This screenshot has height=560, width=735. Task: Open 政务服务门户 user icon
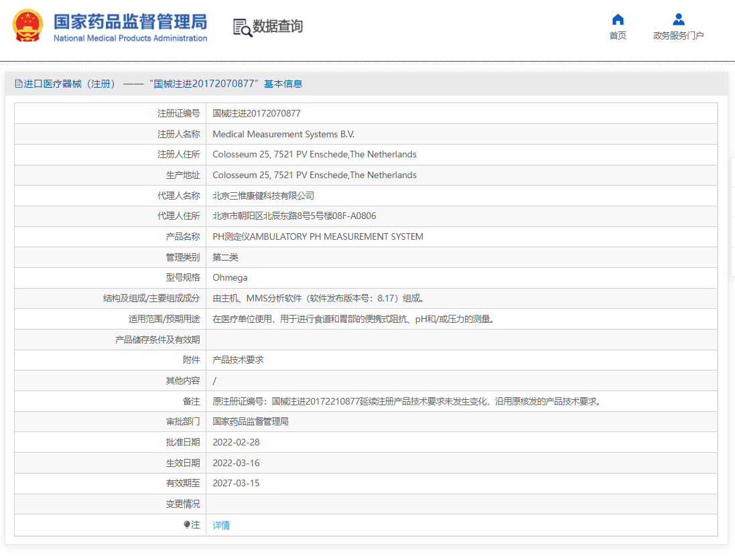point(678,19)
